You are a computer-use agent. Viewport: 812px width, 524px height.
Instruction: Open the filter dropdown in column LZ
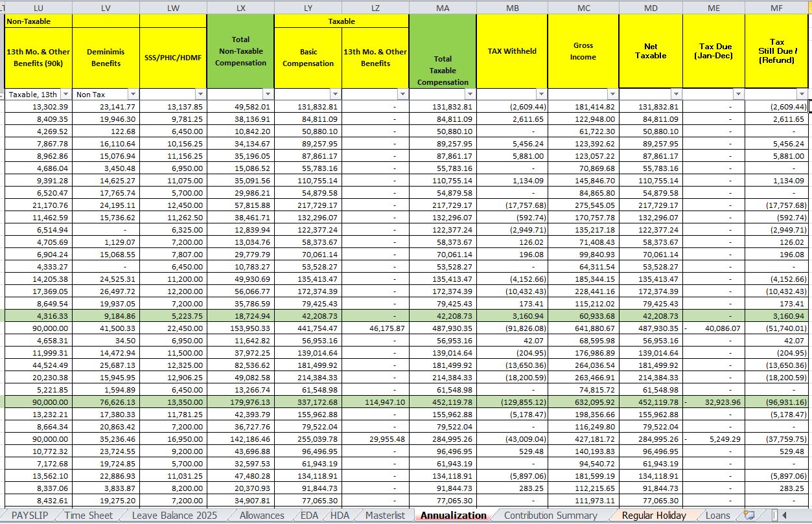402,95
